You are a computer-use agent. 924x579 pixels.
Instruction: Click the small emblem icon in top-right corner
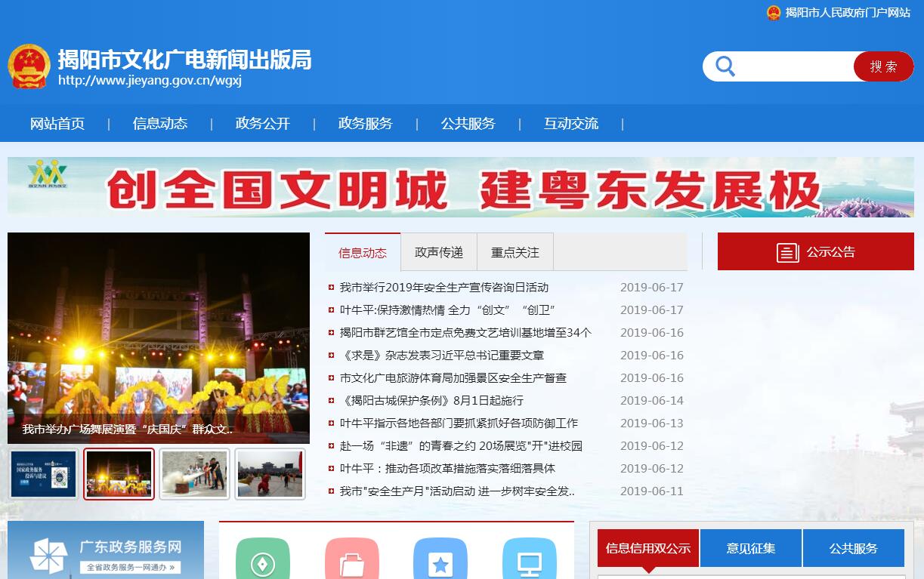774,13
